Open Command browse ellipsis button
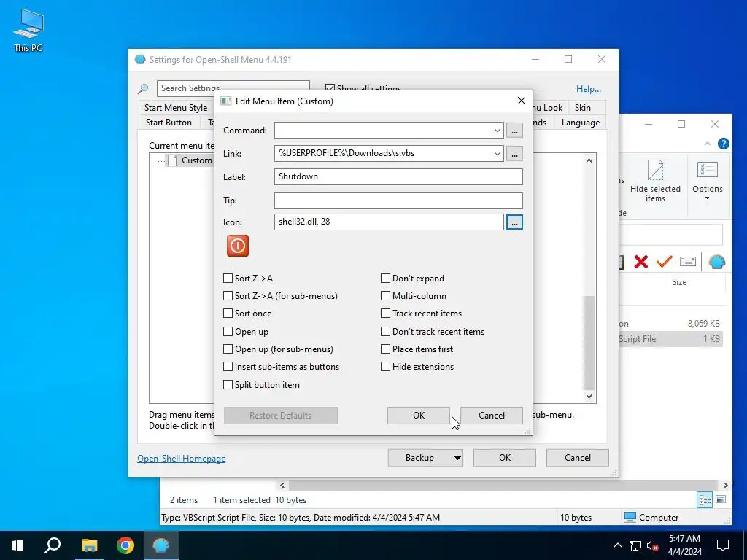This screenshot has height=560, width=747. click(514, 131)
